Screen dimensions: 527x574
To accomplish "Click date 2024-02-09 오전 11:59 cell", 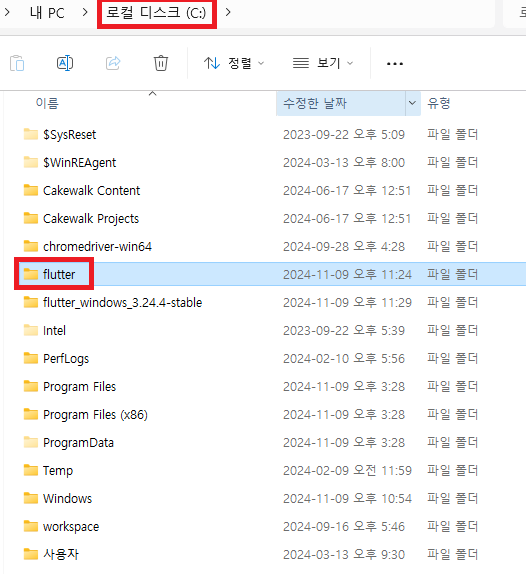I will click(347, 470).
